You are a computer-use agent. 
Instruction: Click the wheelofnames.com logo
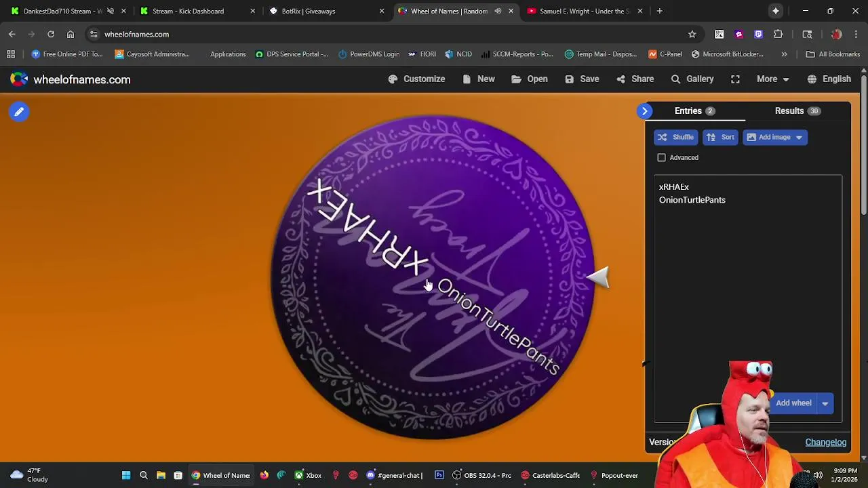71,79
